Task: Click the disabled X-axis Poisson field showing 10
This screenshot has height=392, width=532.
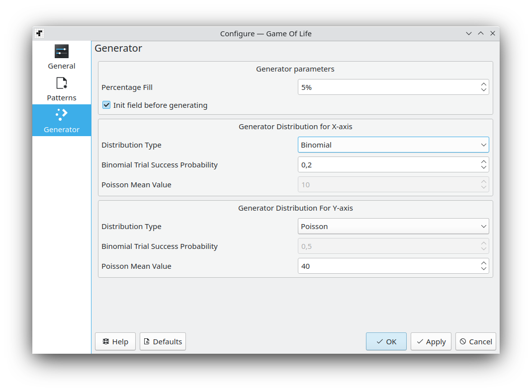Action: tap(393, 185)
